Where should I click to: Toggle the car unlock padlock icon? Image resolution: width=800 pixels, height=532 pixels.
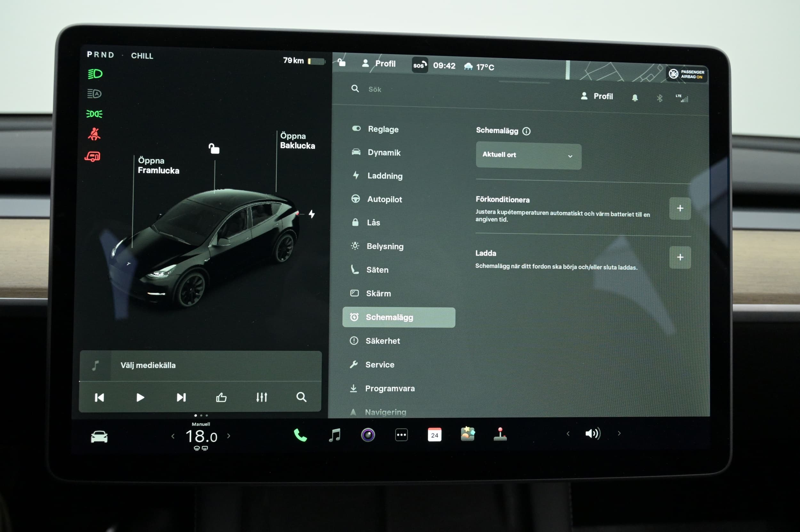click(x=214, y=149)
